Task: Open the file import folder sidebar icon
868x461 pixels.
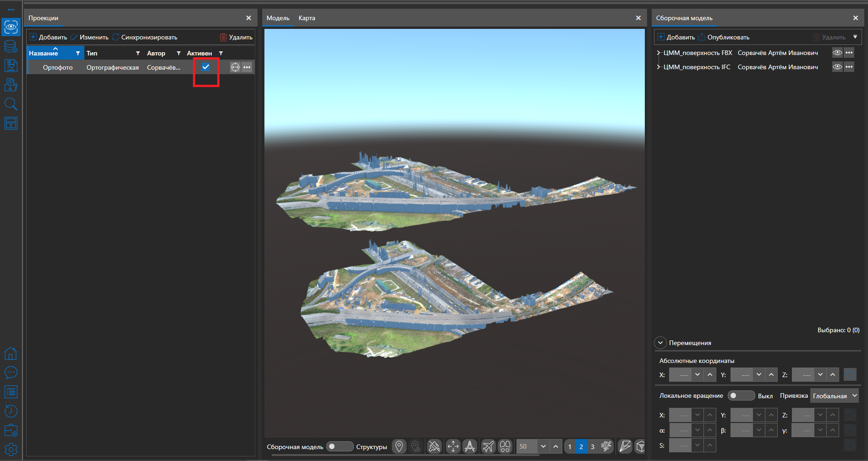Action: (11, 85)
